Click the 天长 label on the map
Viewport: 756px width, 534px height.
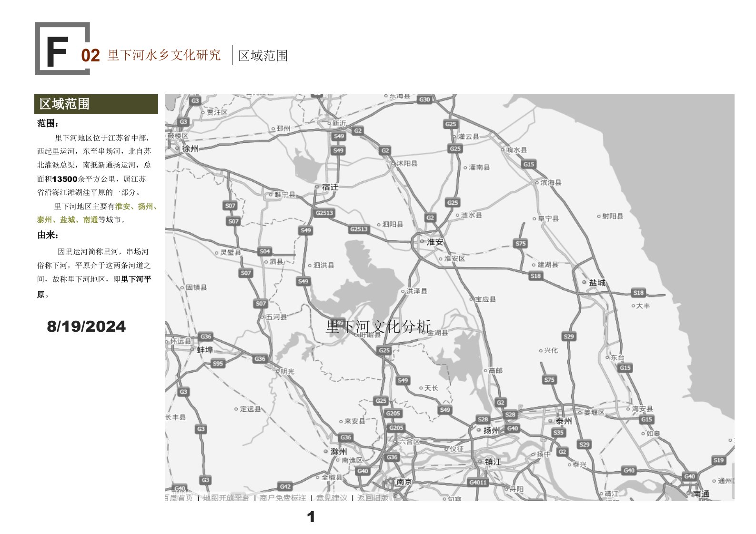coord(431,388)
